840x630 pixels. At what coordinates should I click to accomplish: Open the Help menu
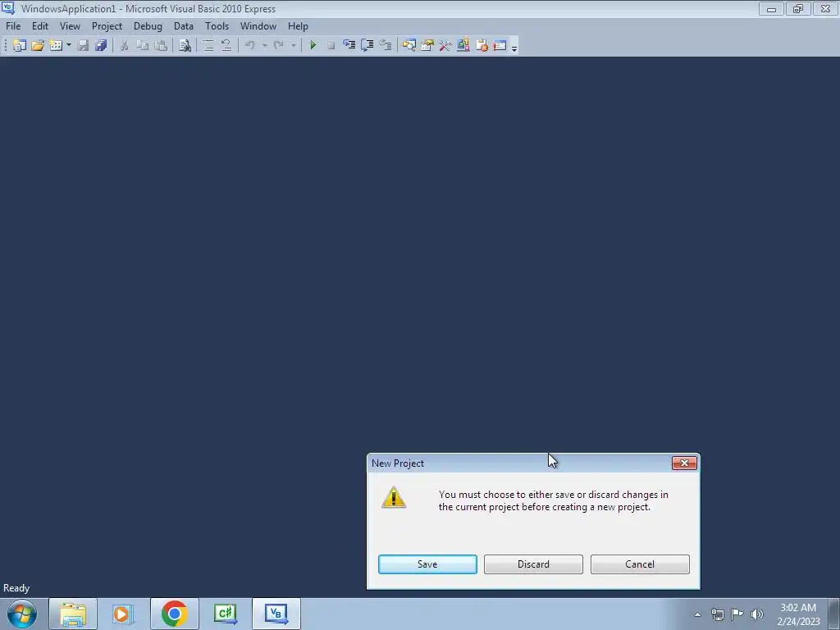point(298,26)
